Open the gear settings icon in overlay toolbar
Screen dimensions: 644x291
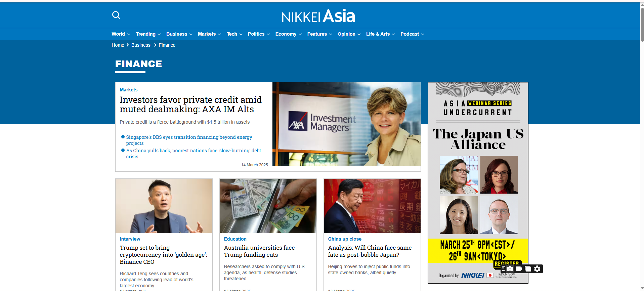[537, 269]
